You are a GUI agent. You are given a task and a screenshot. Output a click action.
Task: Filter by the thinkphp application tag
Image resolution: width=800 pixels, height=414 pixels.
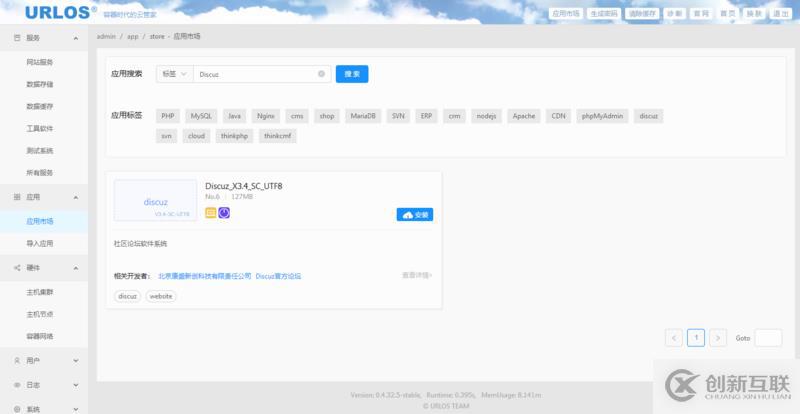pos(234,136)
